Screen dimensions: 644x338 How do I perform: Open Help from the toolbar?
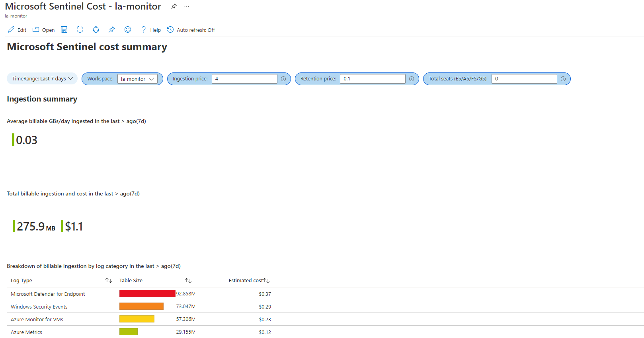(x=151, y=30)
